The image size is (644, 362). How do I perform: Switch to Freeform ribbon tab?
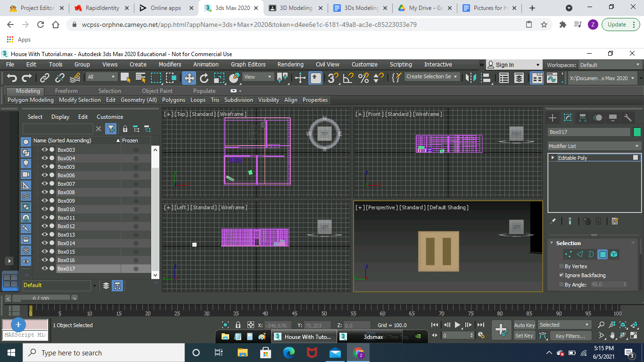[x=66, y=91]
